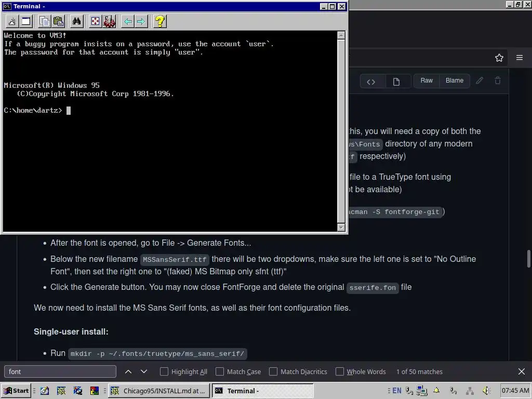Open browser hamburger menu
Screen dimensions: 532x399
(x=520, y=58)
